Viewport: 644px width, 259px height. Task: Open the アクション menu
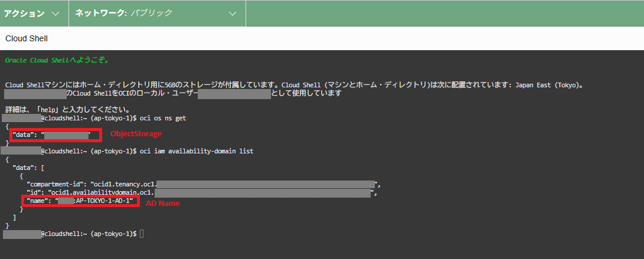pyautogui.click(x=24, y=13)
